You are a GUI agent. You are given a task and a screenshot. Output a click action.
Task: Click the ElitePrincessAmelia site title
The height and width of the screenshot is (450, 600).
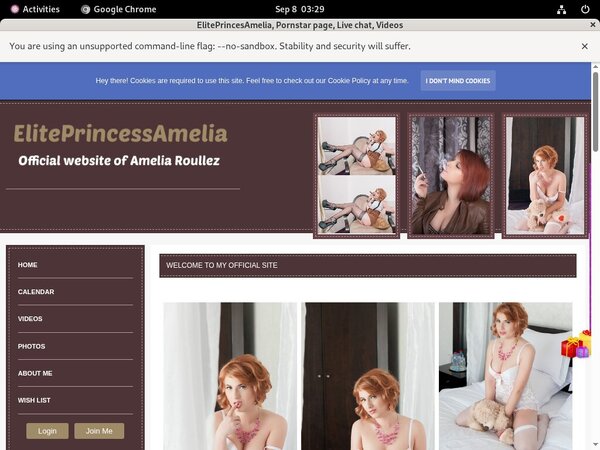(120, 133)
